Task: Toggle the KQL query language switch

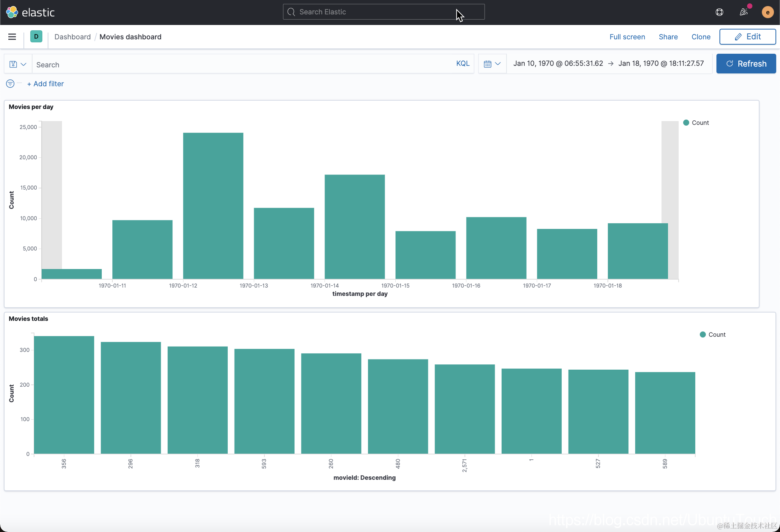Action: (463, 64)
